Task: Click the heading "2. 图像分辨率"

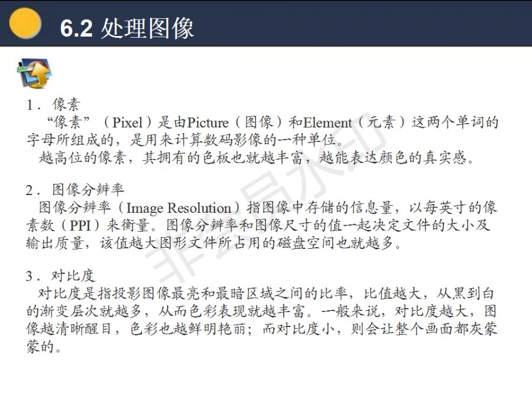Action: (75, 190)
